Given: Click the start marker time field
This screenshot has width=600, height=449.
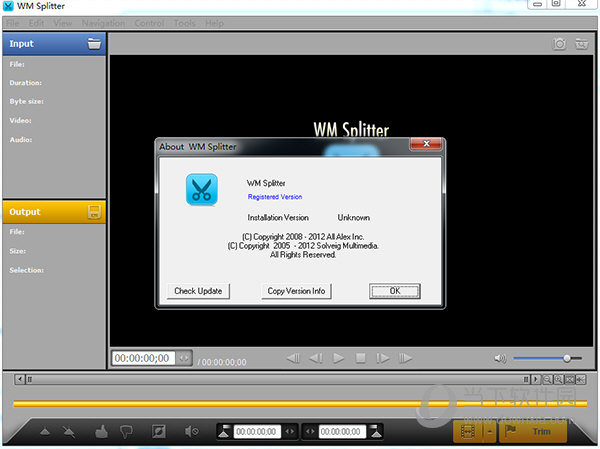Looking at the screenshot, I should click(257, 431).
